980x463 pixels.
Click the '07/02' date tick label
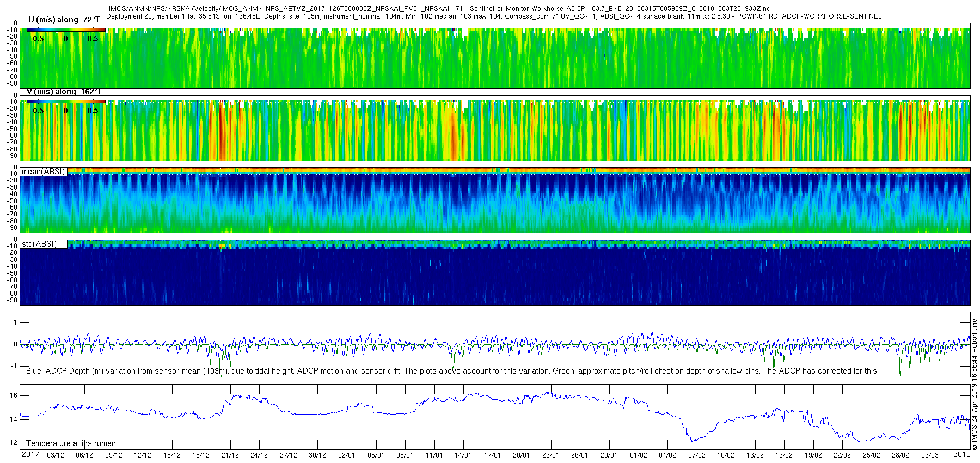[x=697, y=455]
